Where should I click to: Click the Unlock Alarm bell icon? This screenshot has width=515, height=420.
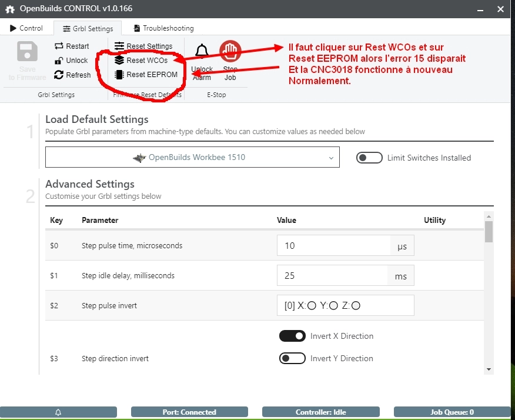202,51
